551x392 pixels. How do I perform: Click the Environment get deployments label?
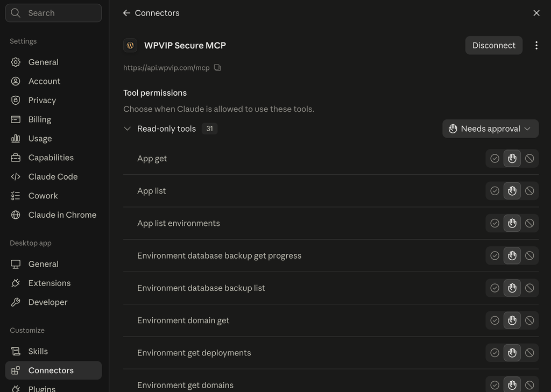(x=194, y=353)
